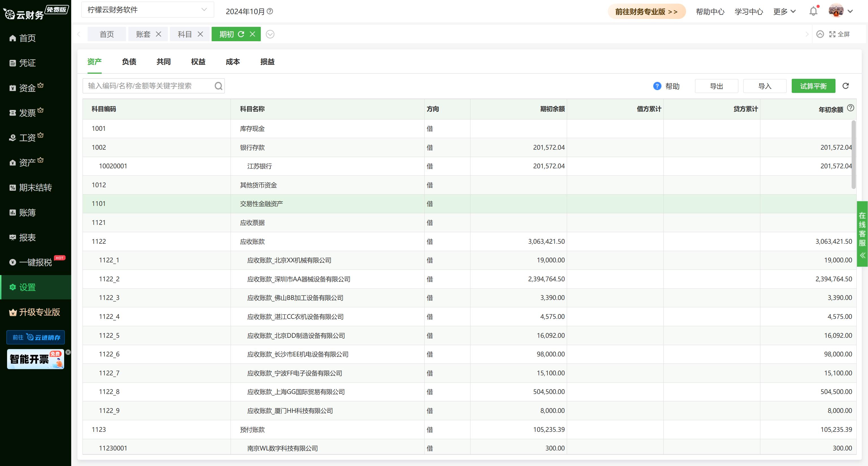Screen dimensions: 868x466
Task: Click 前往财务专业版 at the top
Action: pos(646,11)
